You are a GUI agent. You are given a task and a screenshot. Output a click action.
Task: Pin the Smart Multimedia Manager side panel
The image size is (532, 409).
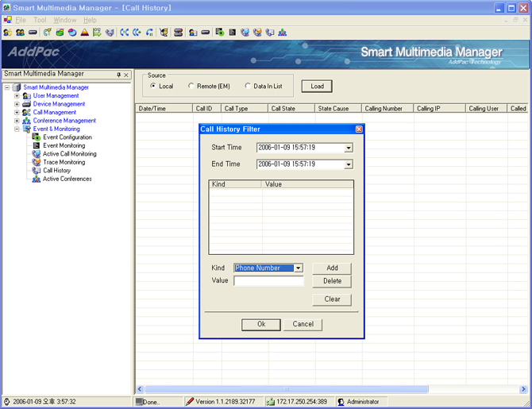[119, 75]
